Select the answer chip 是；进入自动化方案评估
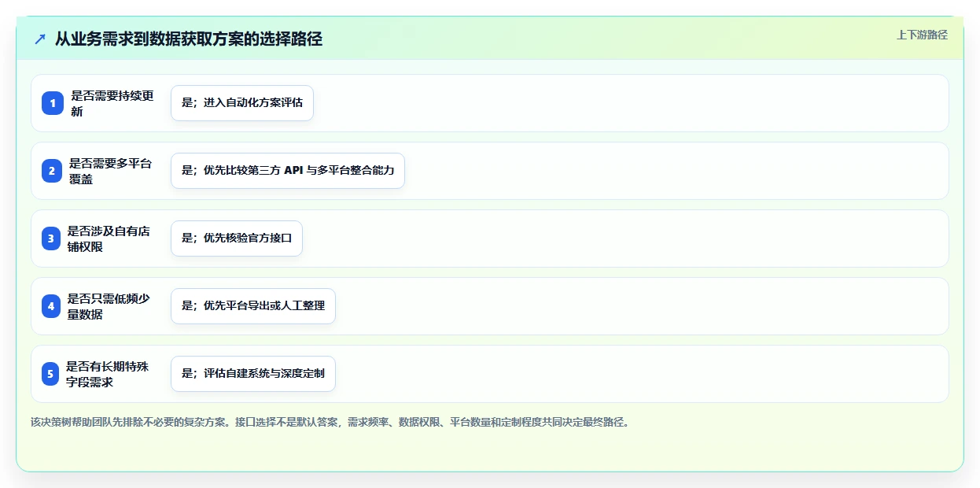Viewport: 980px width, 488px height. pos(242,103)
